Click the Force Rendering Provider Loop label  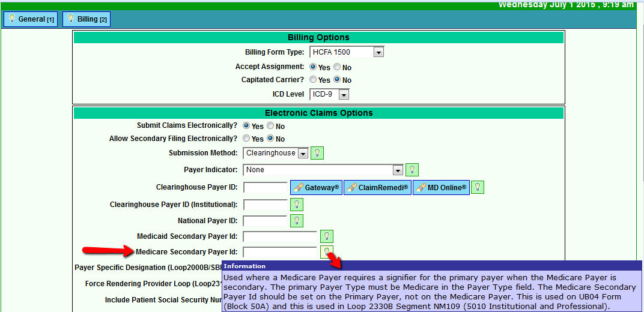pos(154,283)
